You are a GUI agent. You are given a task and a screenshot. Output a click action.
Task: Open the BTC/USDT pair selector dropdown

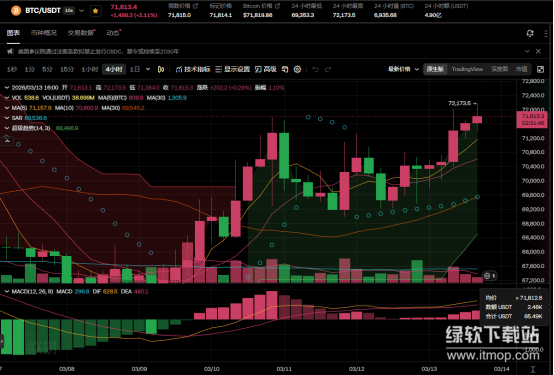(82, 11)
